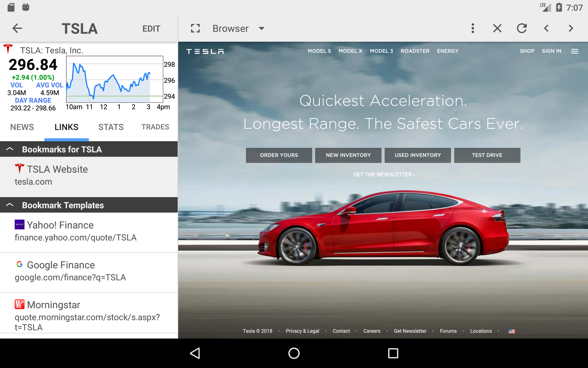Click GET THE NEWSLETTER link

click(384, 174)
